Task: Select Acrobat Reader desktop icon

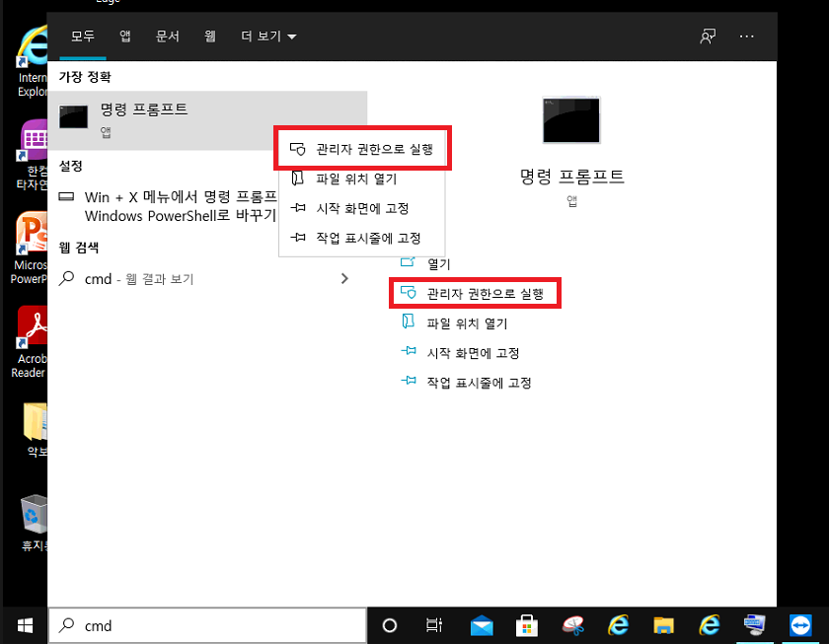Action: pyautogui.click(x=30, y=341)
